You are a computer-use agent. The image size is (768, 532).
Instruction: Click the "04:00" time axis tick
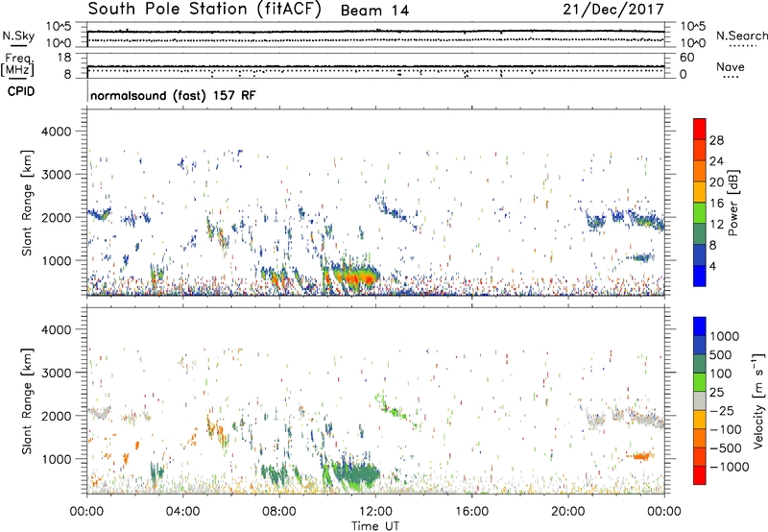[183, 512]
